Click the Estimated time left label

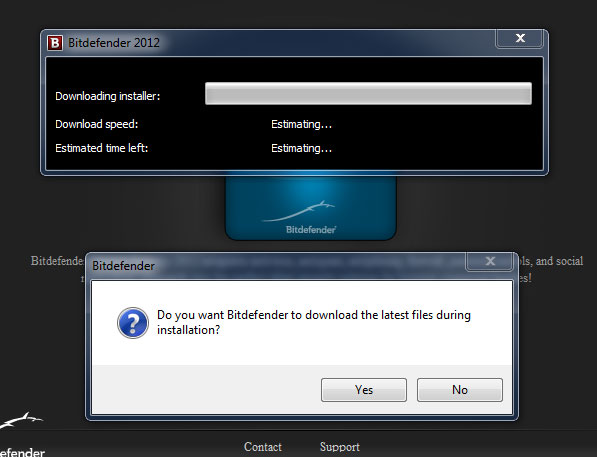coord(102,148)
